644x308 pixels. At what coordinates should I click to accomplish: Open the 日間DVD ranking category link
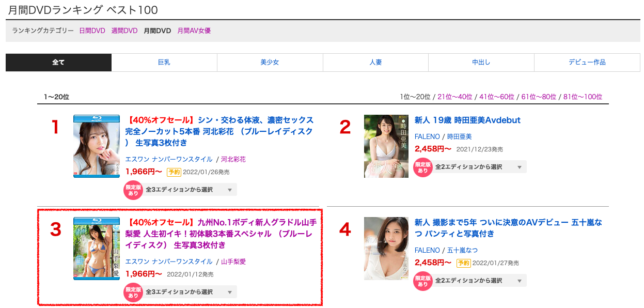click(x=92, y=31)
